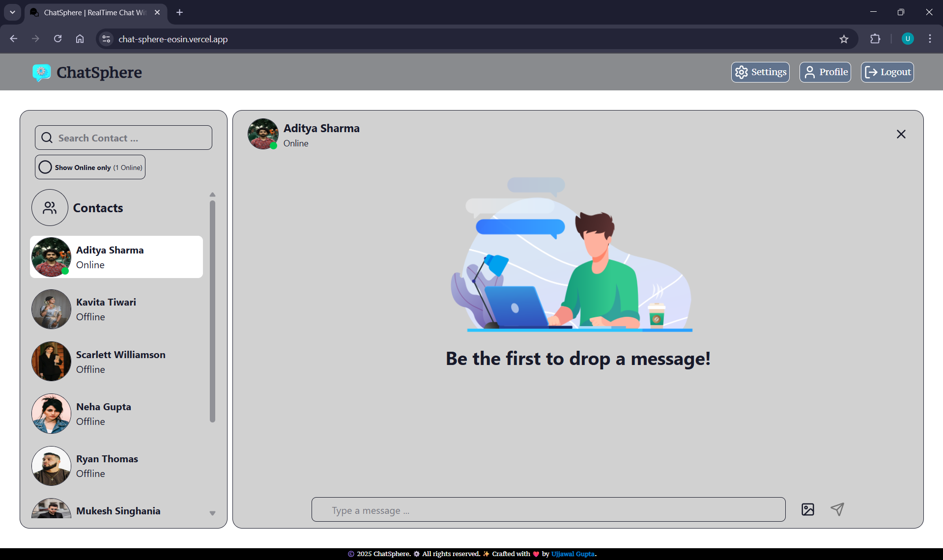943x560 pixels.
Task: Click contact list scrollbar up arrow
Action: click(212, 195)
